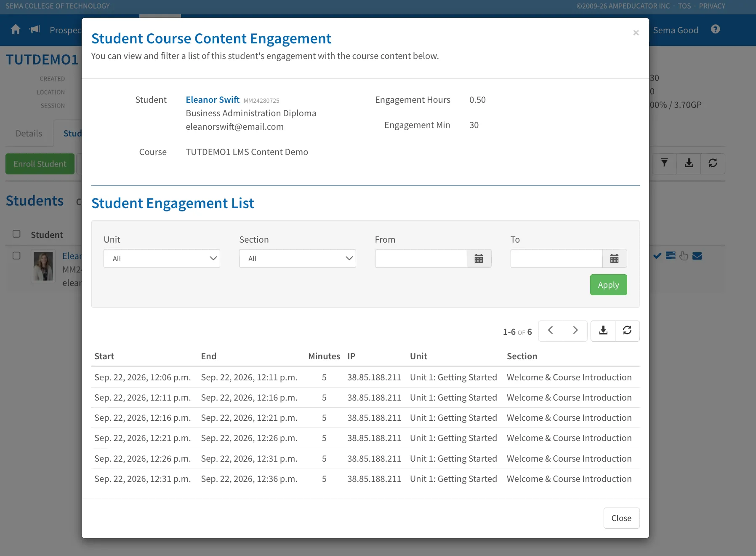Refresh the background student list

point(713,163)
